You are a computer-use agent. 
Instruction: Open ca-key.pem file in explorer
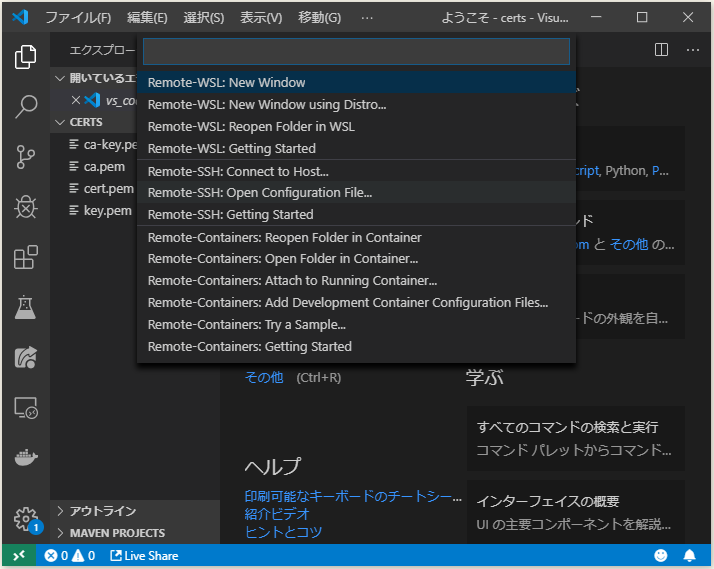tap(103, 145)
